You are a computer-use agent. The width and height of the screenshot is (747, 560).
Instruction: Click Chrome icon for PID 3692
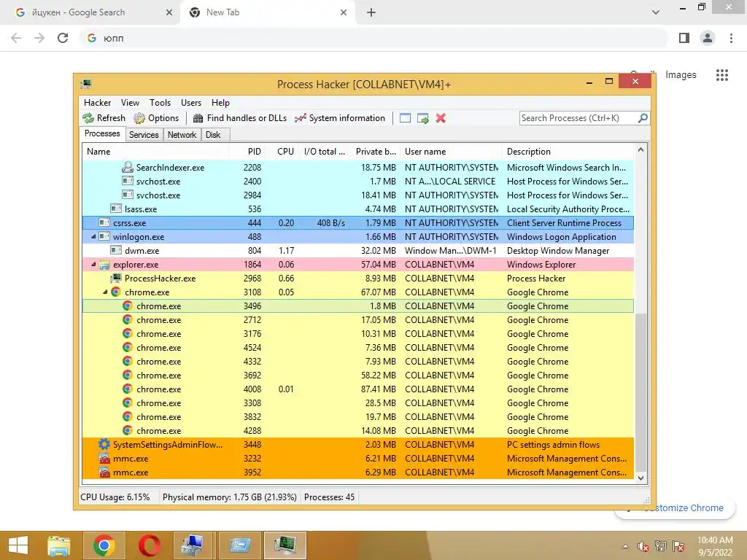(127, 375)
